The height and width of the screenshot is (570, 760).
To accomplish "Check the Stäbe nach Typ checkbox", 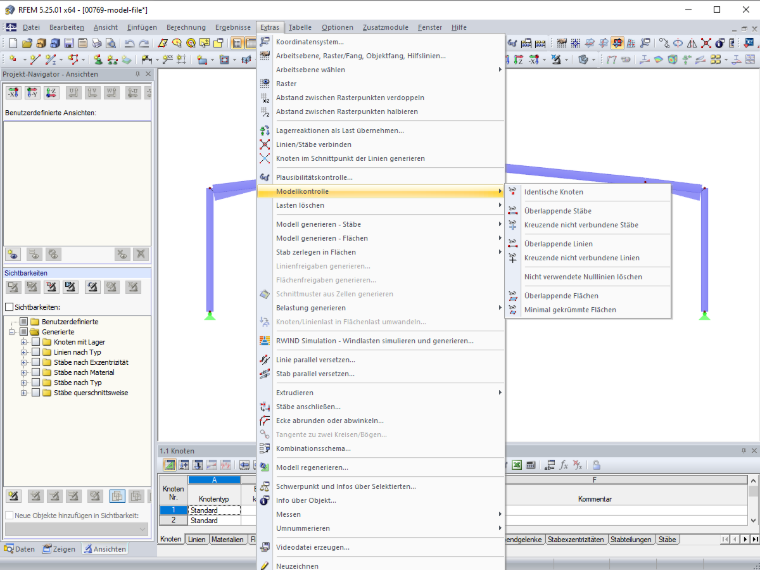I will 35,383.
